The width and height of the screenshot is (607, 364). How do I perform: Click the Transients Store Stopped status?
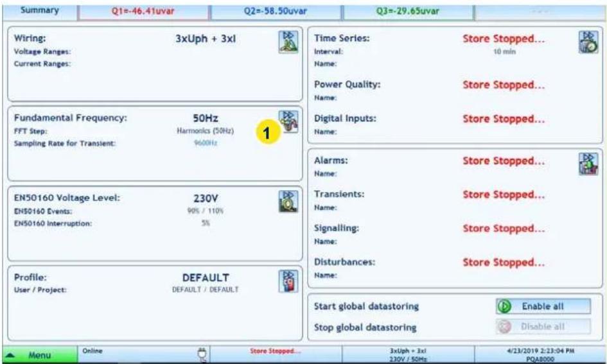503,194
